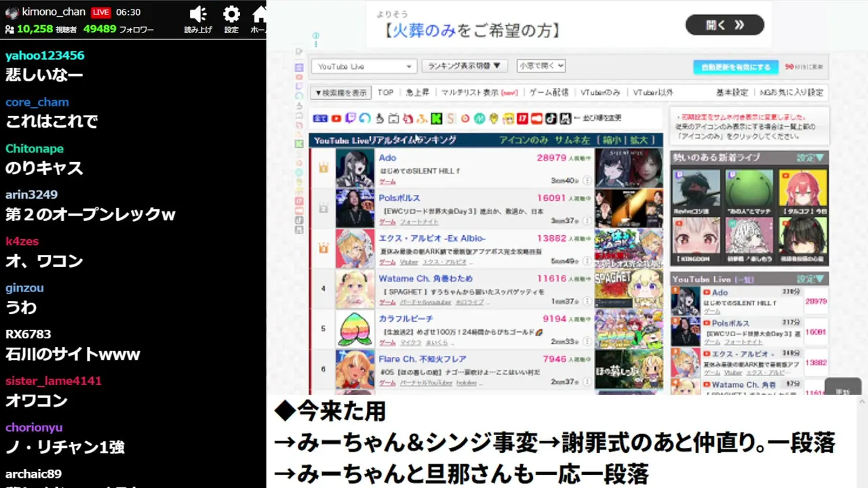The image size is (868, 488).
Task: Select the blue 全て platform filter icon
Action: click(x=320, y=119)
